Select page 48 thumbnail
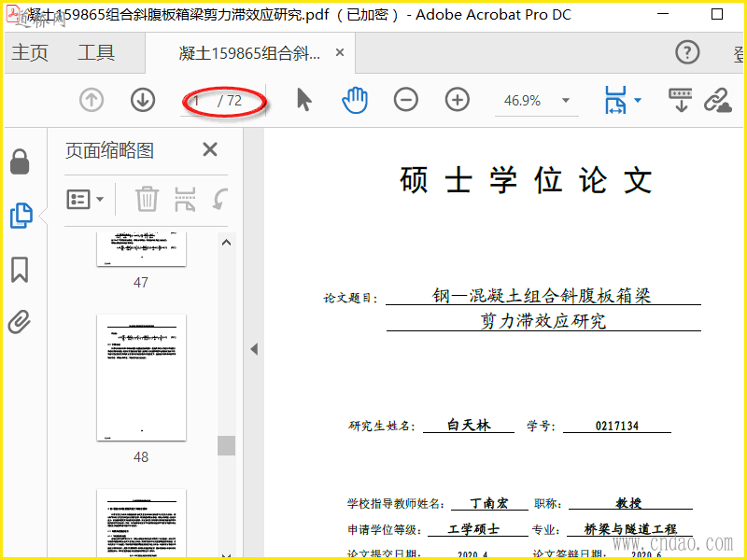Viewport: 747px width, 560px height. [x=142, y=378]
